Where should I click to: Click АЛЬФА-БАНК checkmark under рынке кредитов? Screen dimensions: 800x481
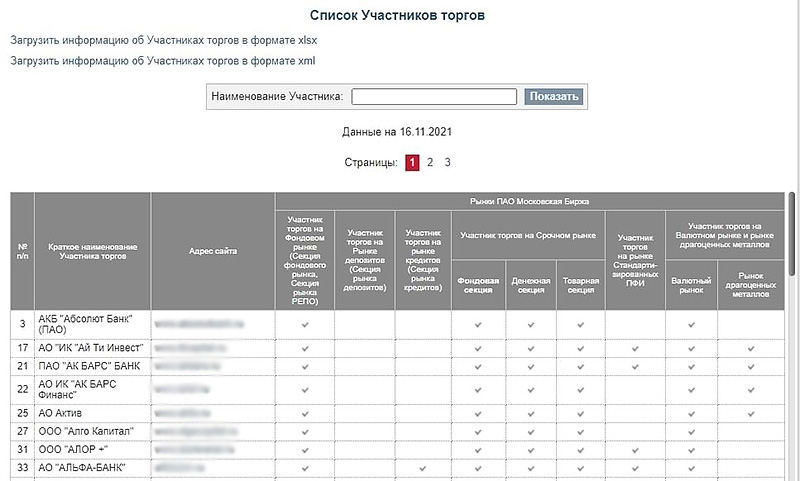point(422,468)
